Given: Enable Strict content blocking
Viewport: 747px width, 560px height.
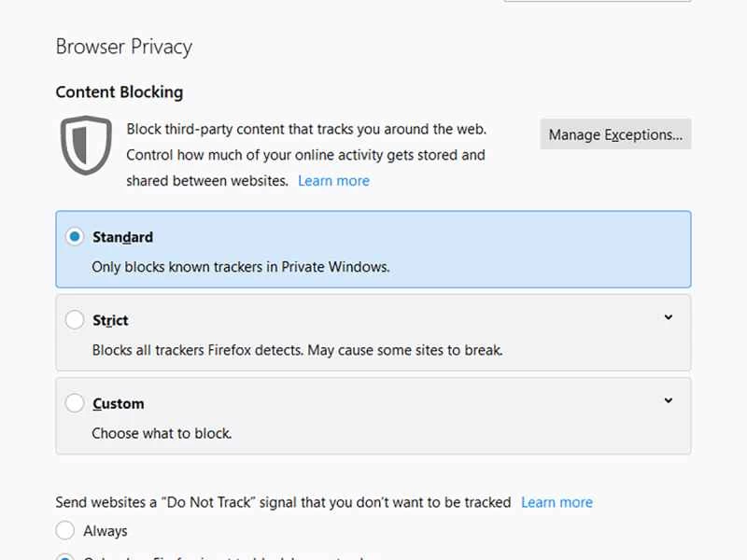Looking at the screenshot, I should (x=75, y=320).
